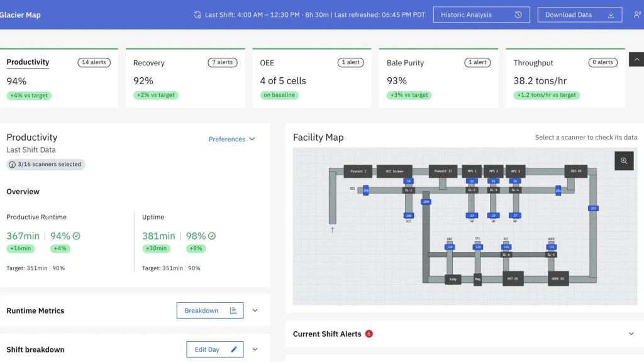Select scanner 25 on the map
The height and width of the screenshot is (362, 644).
click(493, 216)
